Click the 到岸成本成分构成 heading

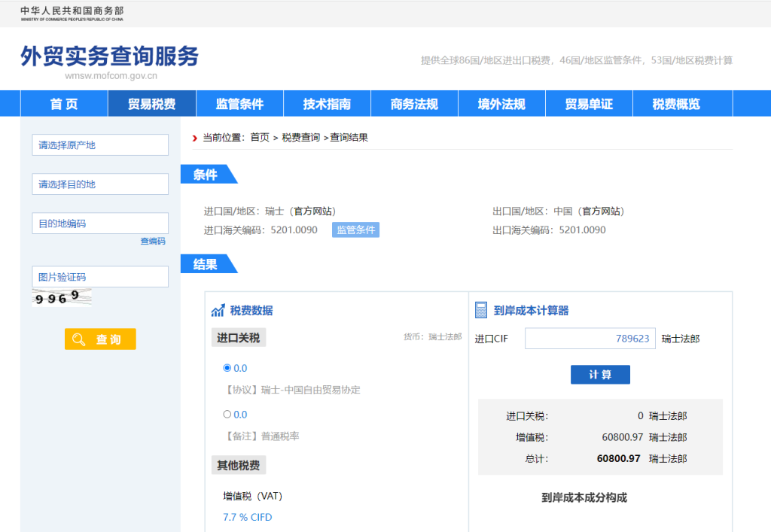point(584,497)
